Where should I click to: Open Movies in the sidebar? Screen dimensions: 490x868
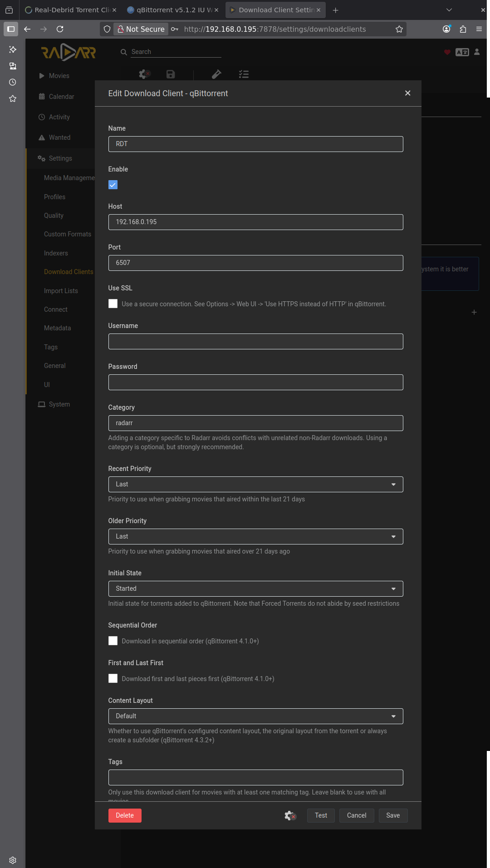pos(59,76)
